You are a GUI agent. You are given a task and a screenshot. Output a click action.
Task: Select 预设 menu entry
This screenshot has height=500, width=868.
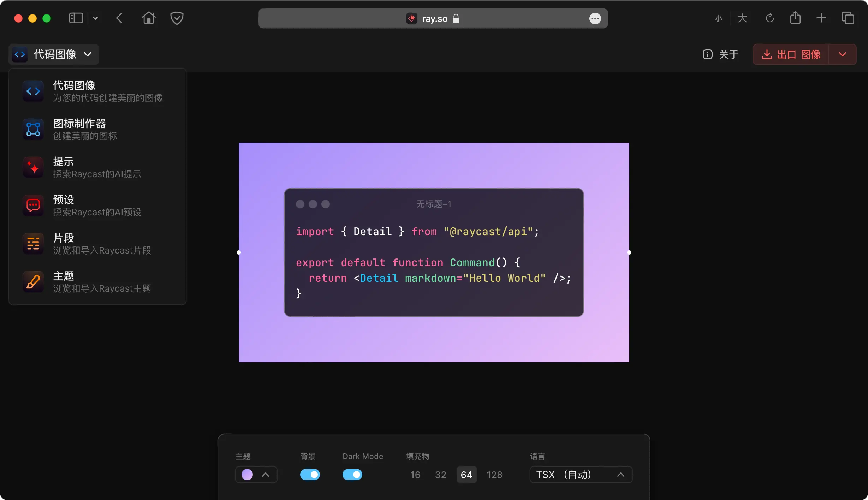[97, 206]
